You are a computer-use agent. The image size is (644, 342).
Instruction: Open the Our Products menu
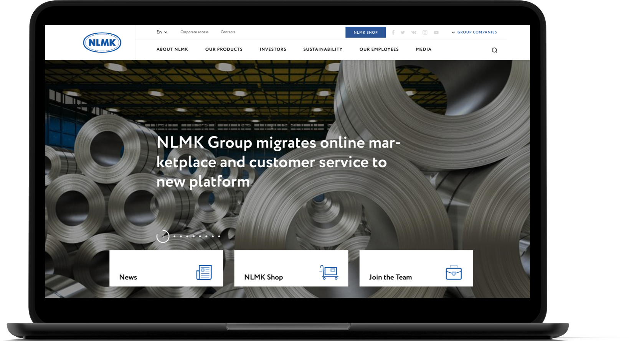pos(224,49)
